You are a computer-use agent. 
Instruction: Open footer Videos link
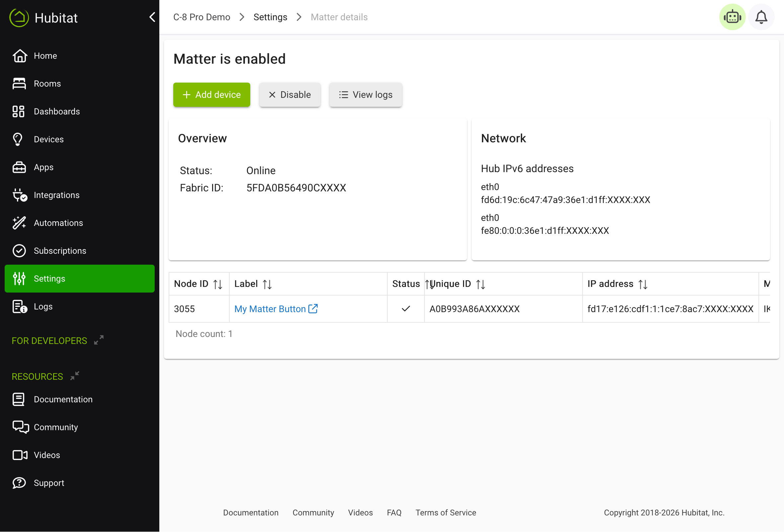point(360,513)
